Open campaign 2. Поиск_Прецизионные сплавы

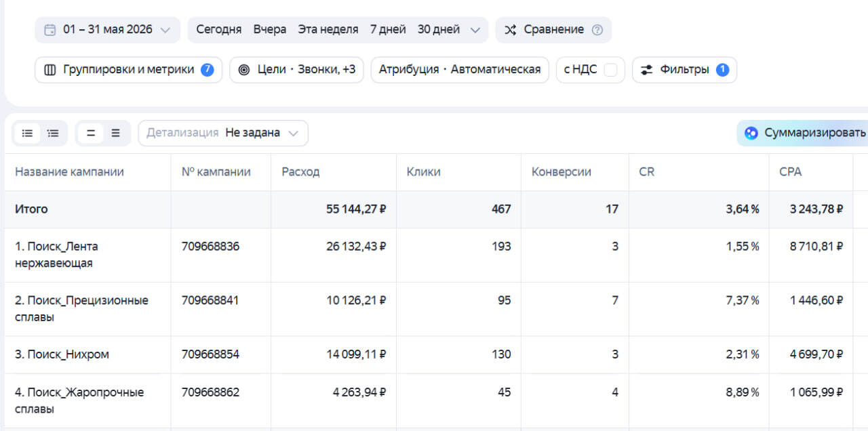pyautogui.click(x=81, y=308)
